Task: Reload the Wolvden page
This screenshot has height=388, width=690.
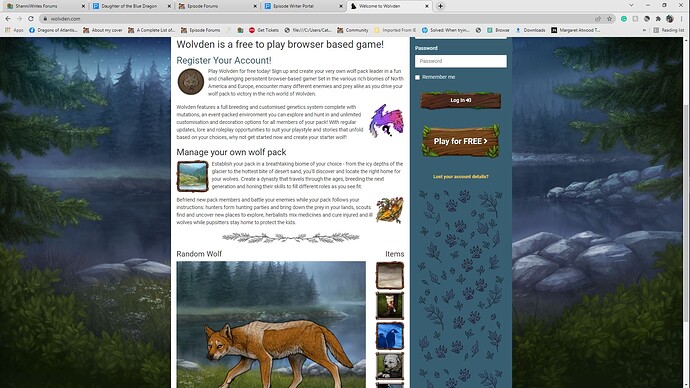Action: point(31,19)
